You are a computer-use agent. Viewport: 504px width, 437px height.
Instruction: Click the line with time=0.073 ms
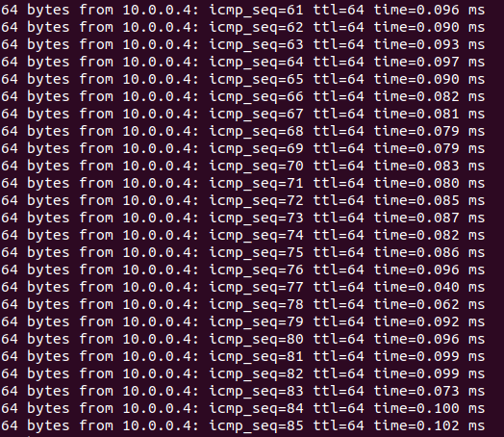[x=242, y=392]
